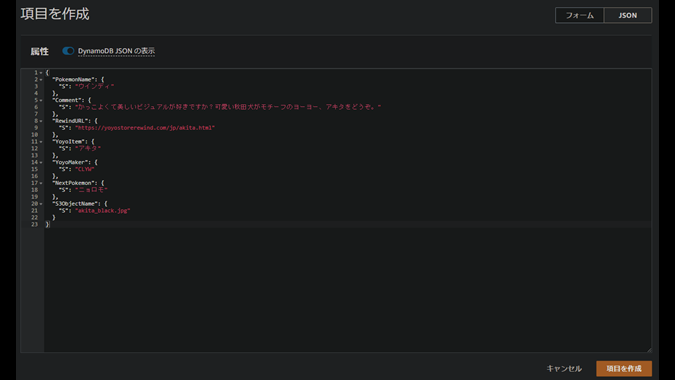Click the 属性 section heading
The width and height of the screenshot is (675, 380).
coord(40,52)
